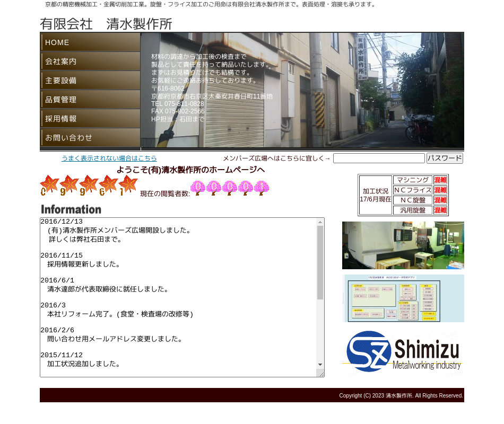Viewport: 504px width, 424px height.
Task: Click the last pink tree viewer icon
Action: 262,188
